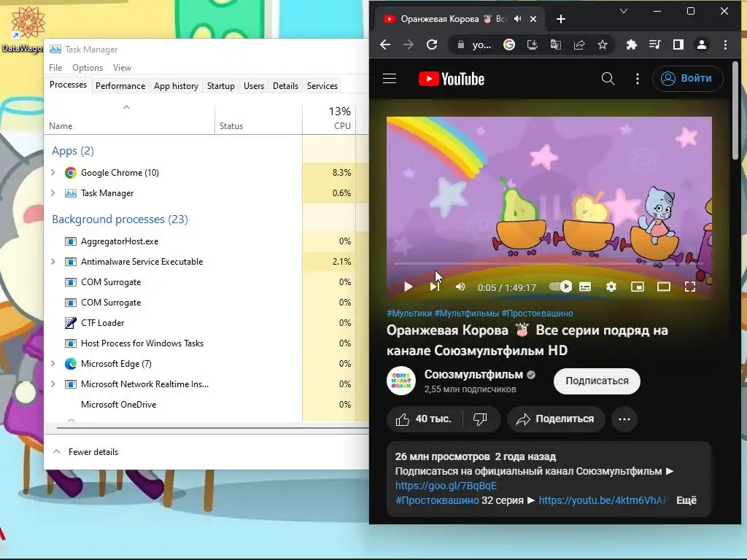
Task: Click the install app icon in address bar
Action: 532,44
